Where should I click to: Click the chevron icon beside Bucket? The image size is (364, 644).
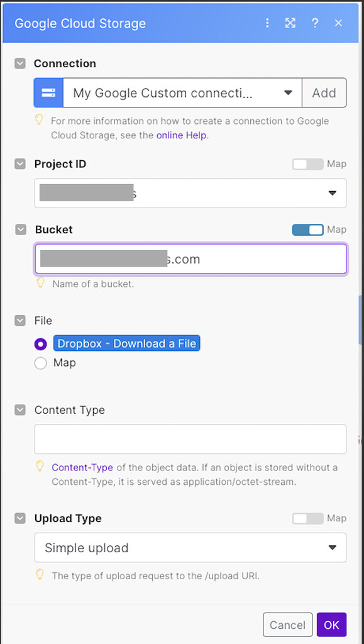pyautogui.click(x=21, y=230)
